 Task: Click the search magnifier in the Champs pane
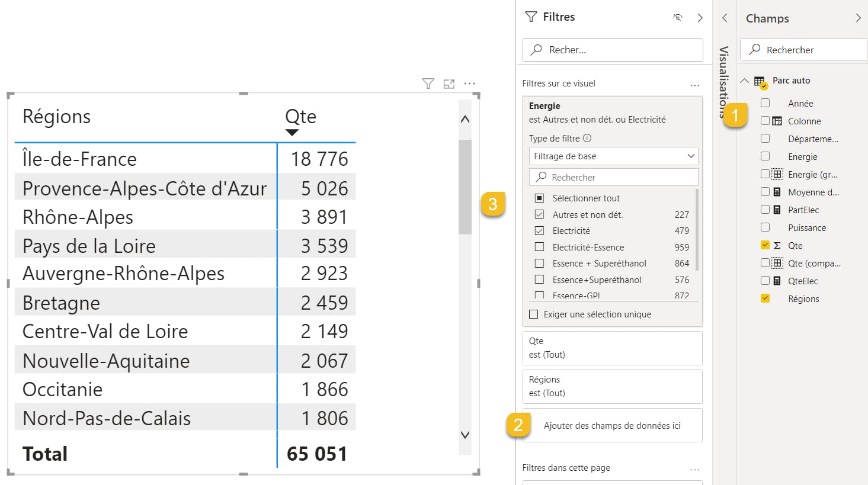tap(754, 49)
